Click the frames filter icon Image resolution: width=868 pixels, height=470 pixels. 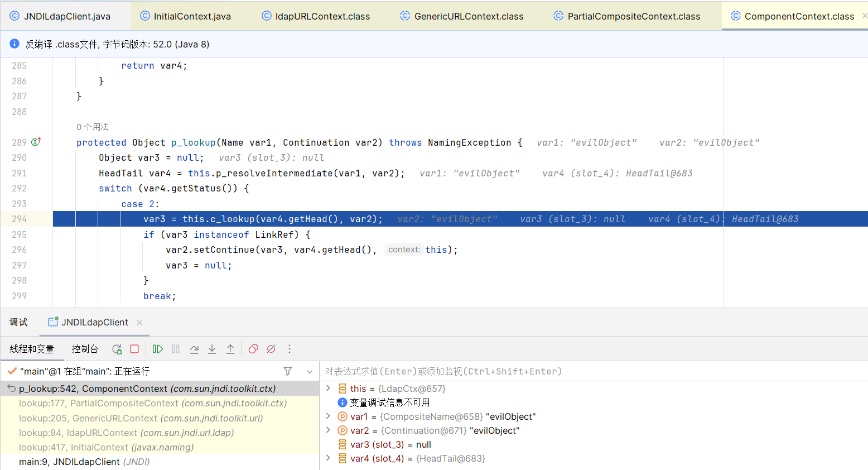pyautogui.click(x=288, y=371)
